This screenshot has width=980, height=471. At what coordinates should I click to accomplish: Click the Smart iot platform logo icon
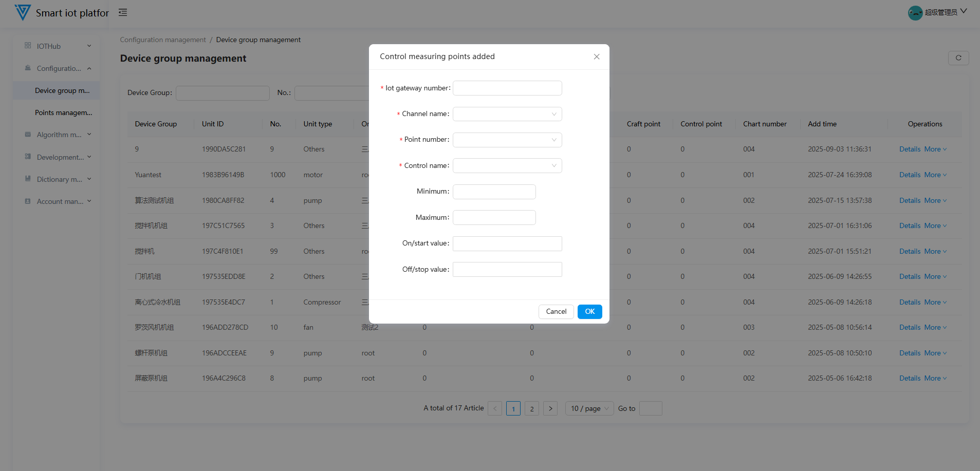click(23, 12)
